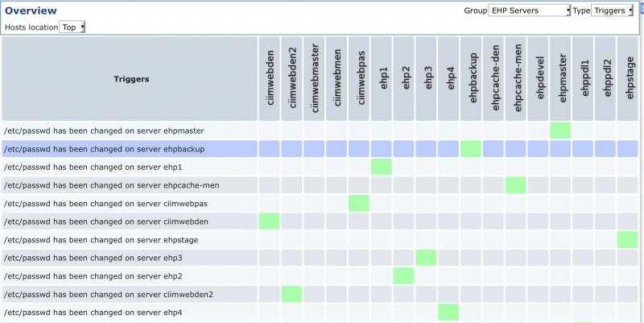The width and height of the screenshot is (644, 323).
Task: Select green cell in ciimwebden trigger row
Action: point(270,222)
